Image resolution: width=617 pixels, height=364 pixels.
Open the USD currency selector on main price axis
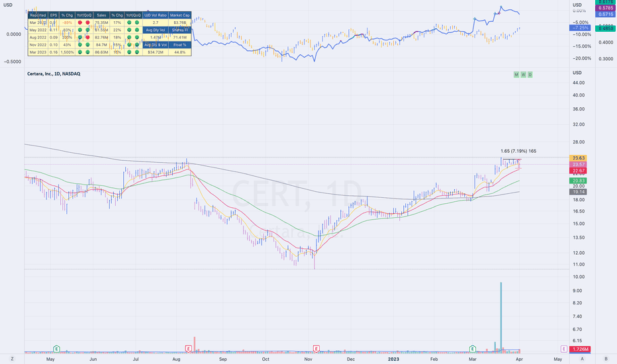click(577, 73)
